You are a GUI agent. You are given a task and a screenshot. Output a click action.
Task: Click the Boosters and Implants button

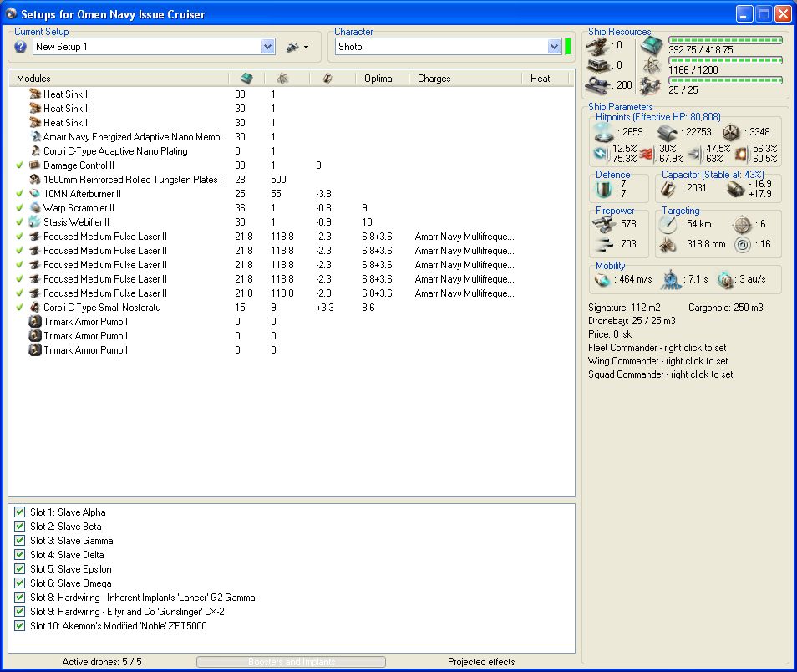pos(291,662)
